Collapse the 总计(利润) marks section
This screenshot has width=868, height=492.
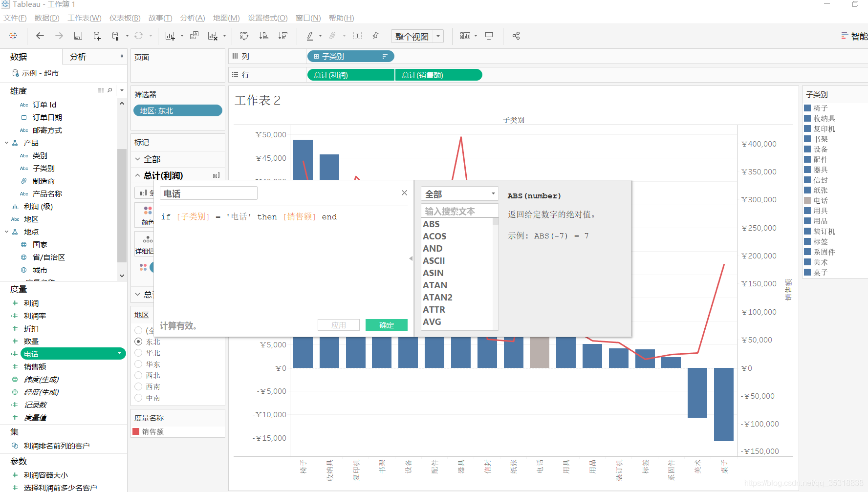click(x=138, y=175)
